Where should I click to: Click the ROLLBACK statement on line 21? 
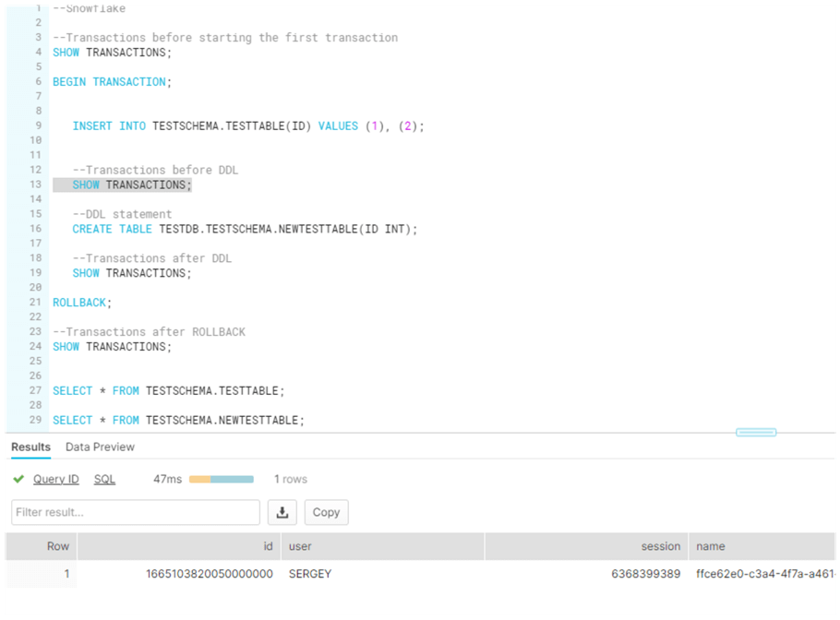tap(78, 302)
